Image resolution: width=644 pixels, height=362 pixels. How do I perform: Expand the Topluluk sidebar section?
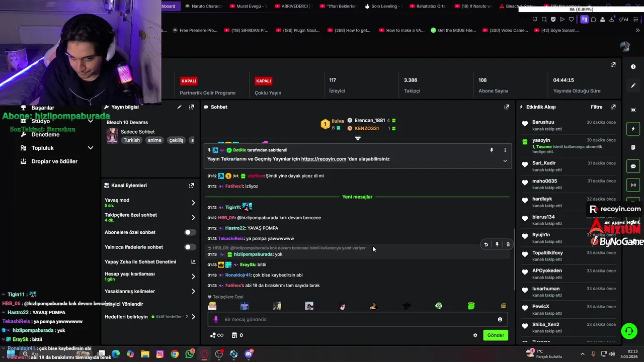pos(91,148)
